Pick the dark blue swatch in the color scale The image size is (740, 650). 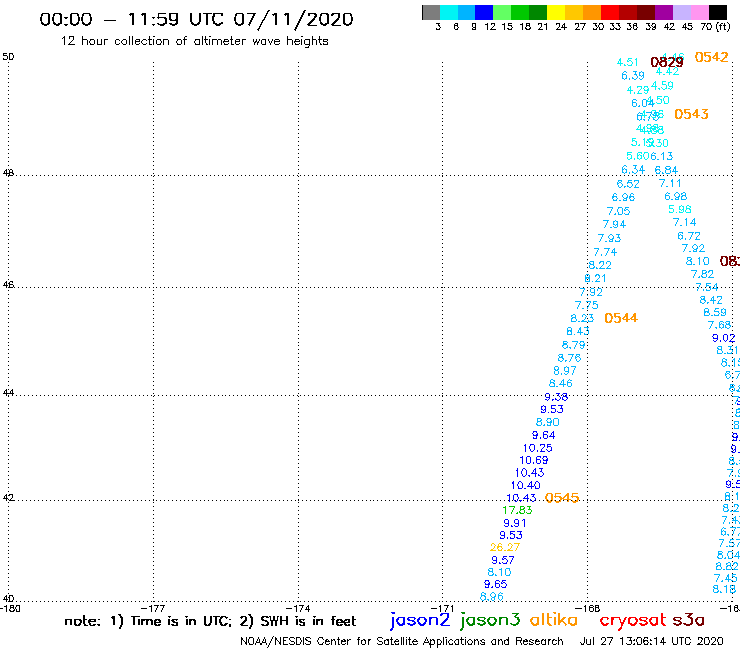coord(484,12)
